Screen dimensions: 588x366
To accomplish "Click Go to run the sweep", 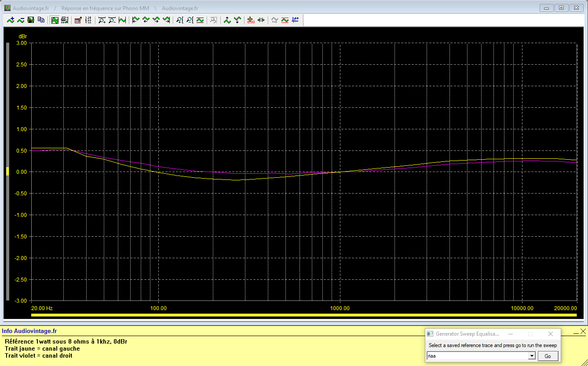I will (x=548, y=356).
